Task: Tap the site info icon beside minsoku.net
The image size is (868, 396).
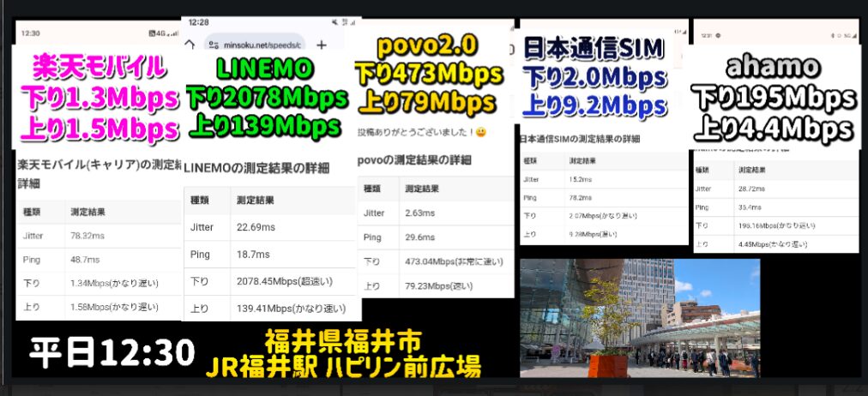Action: point(215,45)
